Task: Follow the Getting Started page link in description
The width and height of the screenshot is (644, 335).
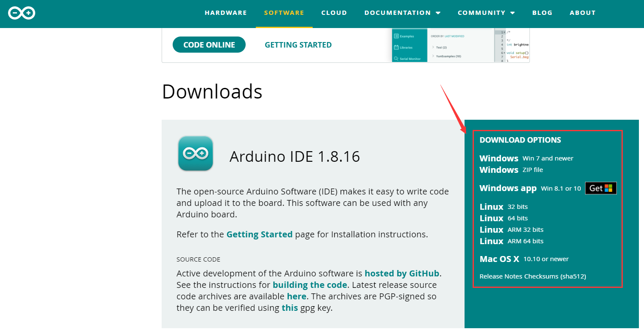Action: coord(260,234)
